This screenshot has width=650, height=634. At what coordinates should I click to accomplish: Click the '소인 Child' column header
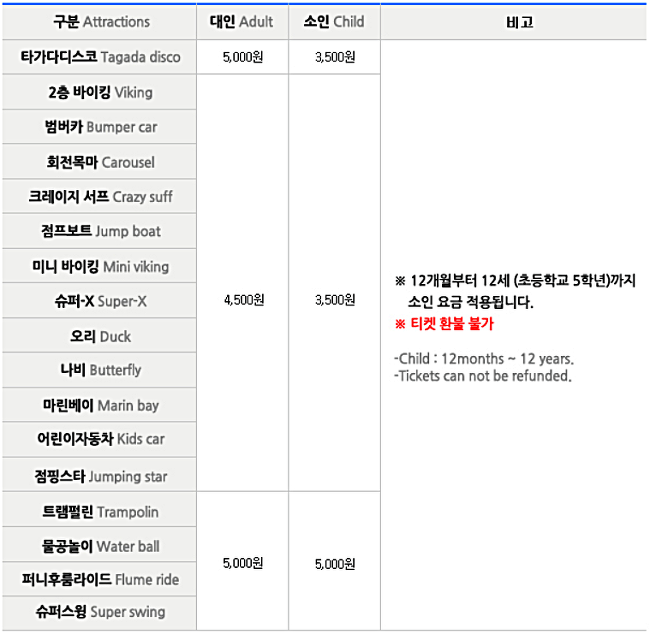pyautogui.click(x=334, y=22)
